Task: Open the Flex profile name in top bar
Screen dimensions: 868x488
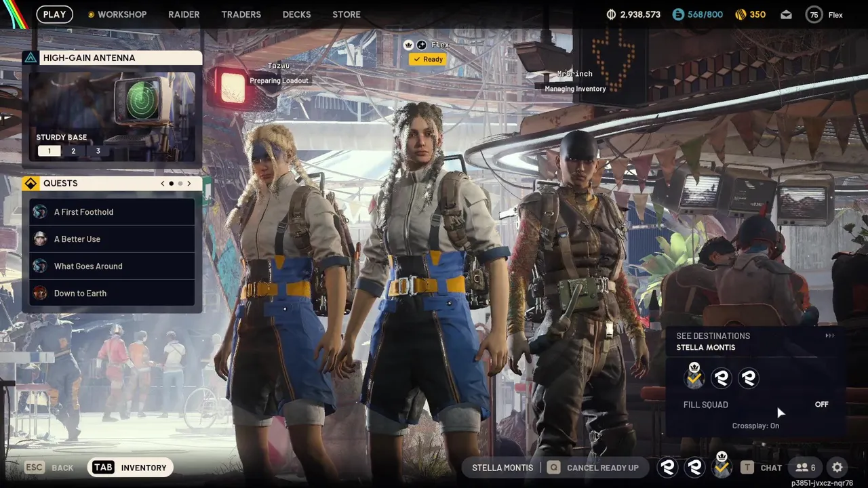Action: pos(835,15)
